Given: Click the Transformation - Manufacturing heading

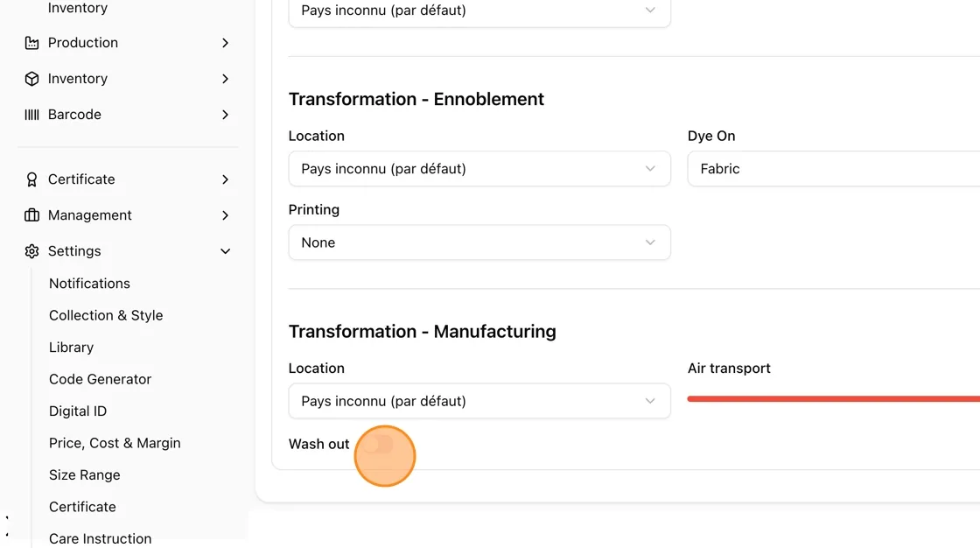Looking at the screenshot, I should [x=422, y=331].
